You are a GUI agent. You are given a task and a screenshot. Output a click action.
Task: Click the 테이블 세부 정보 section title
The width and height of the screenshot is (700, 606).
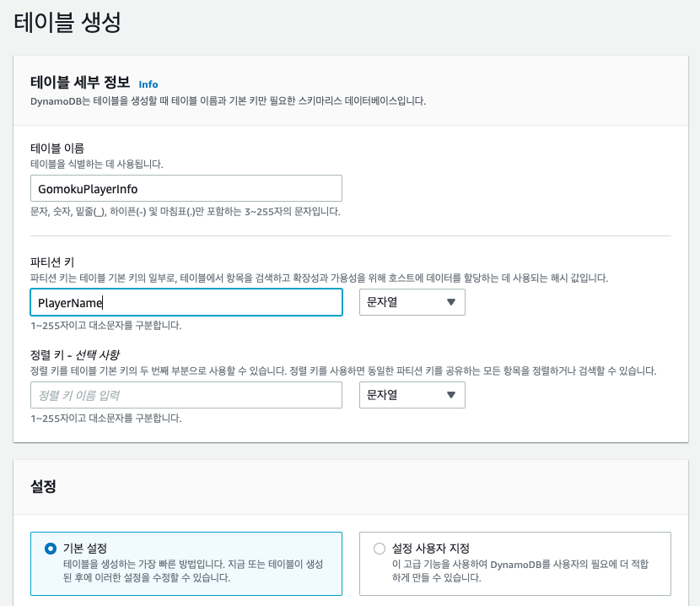click(80, 82)
